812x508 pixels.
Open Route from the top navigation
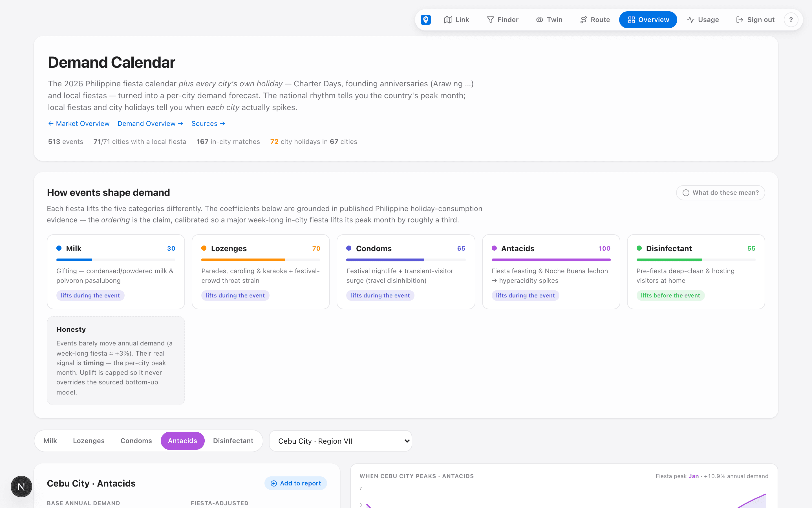595,20
